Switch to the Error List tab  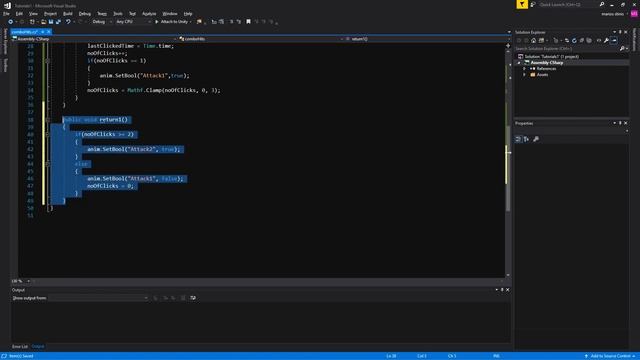20,347
